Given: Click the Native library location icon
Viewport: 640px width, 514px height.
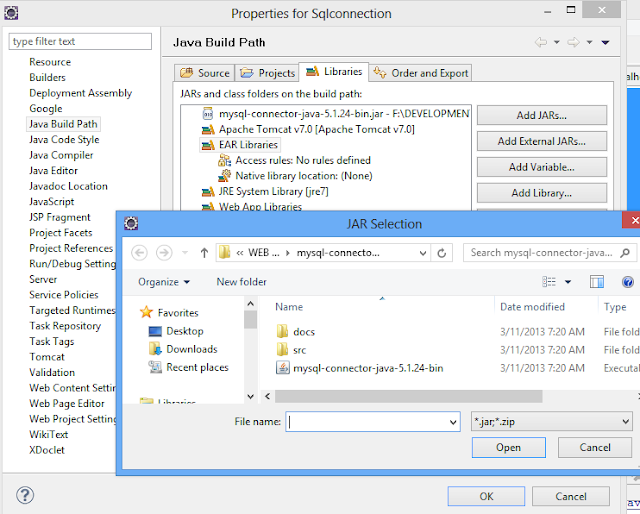Looking at the screenshot, I should coord(224,176).
